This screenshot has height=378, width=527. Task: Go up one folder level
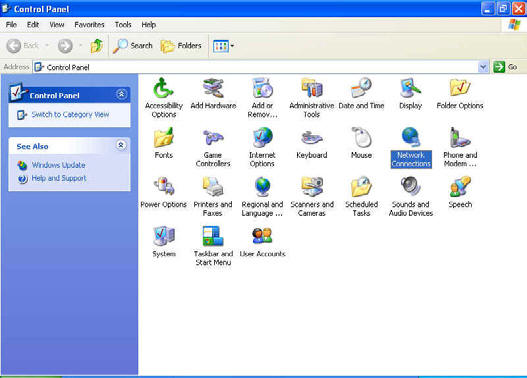[x=96, y=46]
